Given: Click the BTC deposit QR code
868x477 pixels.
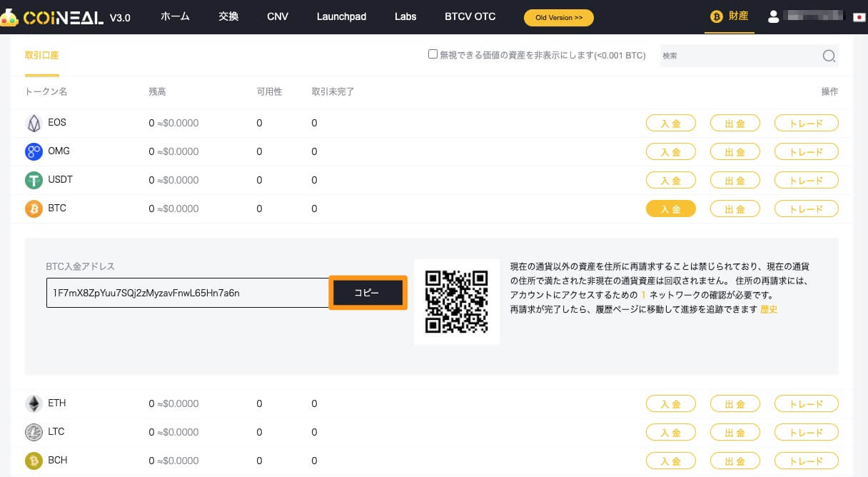Looking at the screenshot, I should [457, 301].
